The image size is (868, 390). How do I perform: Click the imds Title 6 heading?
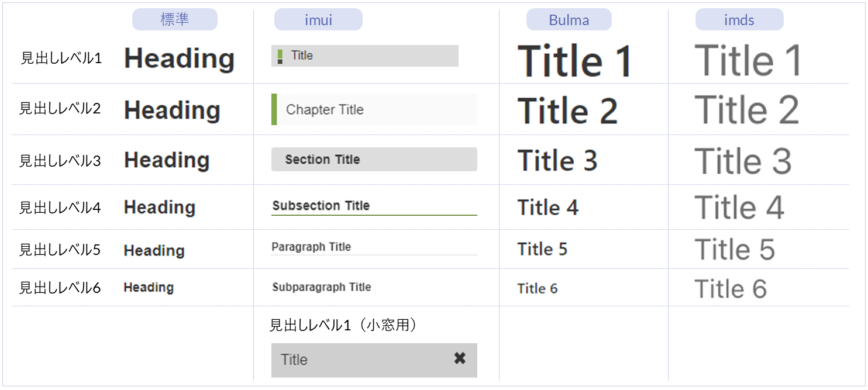click(730, 289)
